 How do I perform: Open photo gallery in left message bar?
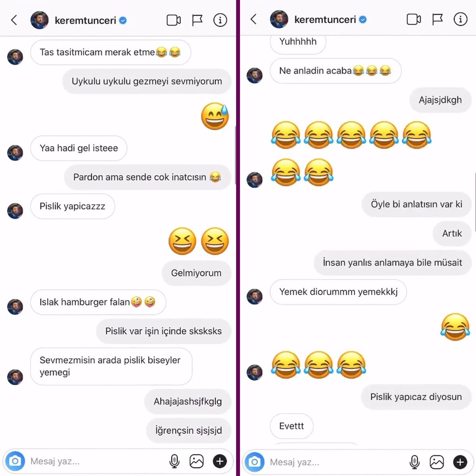coord(196,461)
